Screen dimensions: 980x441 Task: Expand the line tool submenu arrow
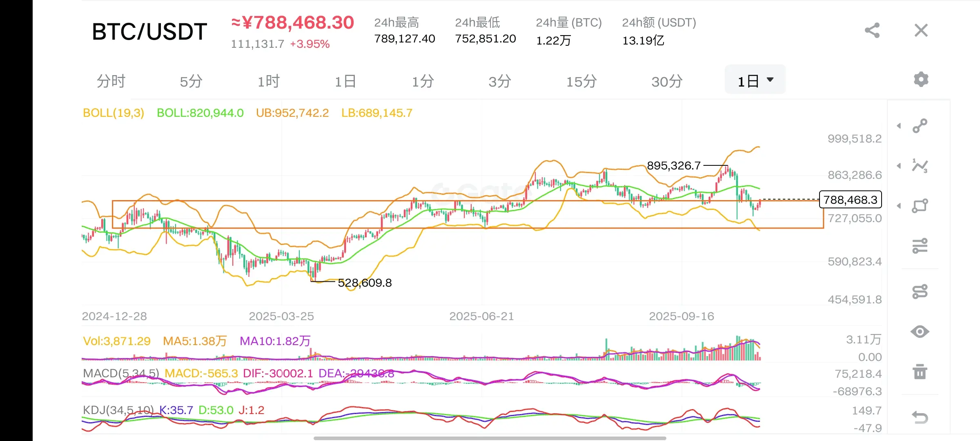coord(899,126)
